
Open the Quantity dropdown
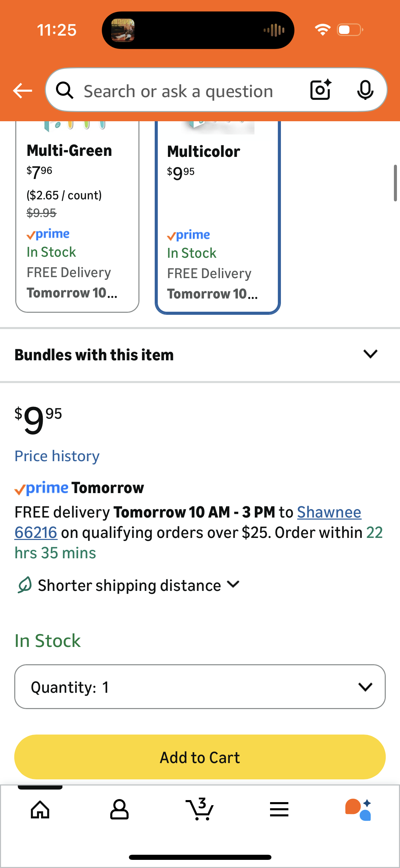click(200, 687)
